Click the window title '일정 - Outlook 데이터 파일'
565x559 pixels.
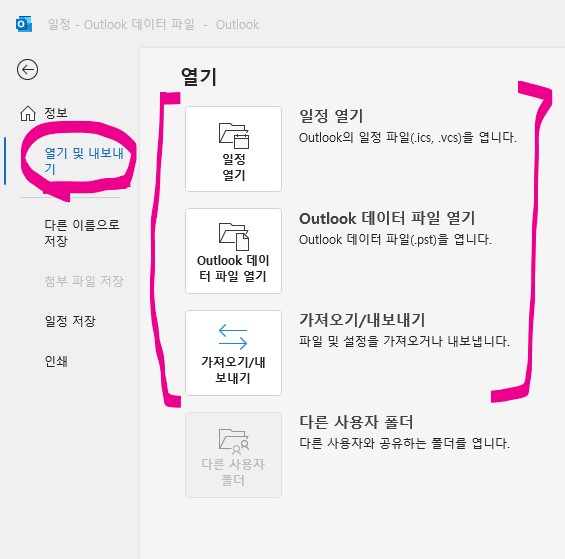[x=121, y=25]
